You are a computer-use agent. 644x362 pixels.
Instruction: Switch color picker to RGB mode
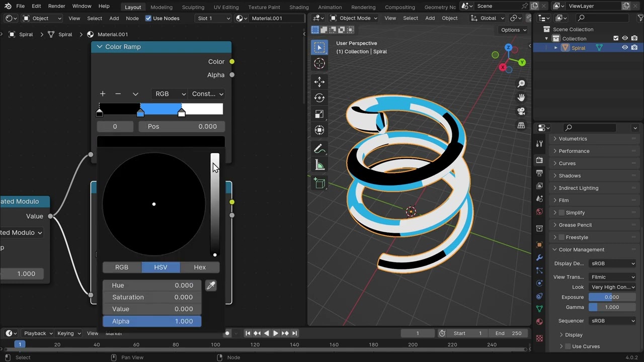point(122,267)
